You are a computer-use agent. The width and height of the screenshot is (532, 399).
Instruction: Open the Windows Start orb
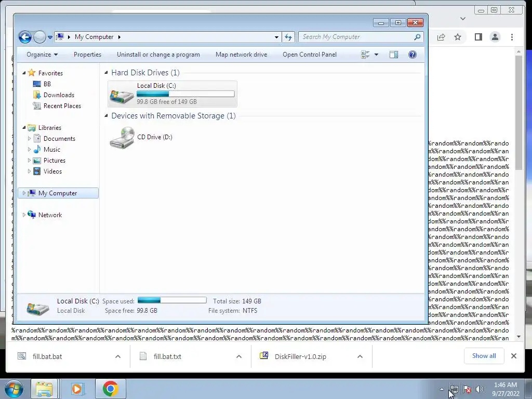[x=14, y=389]
